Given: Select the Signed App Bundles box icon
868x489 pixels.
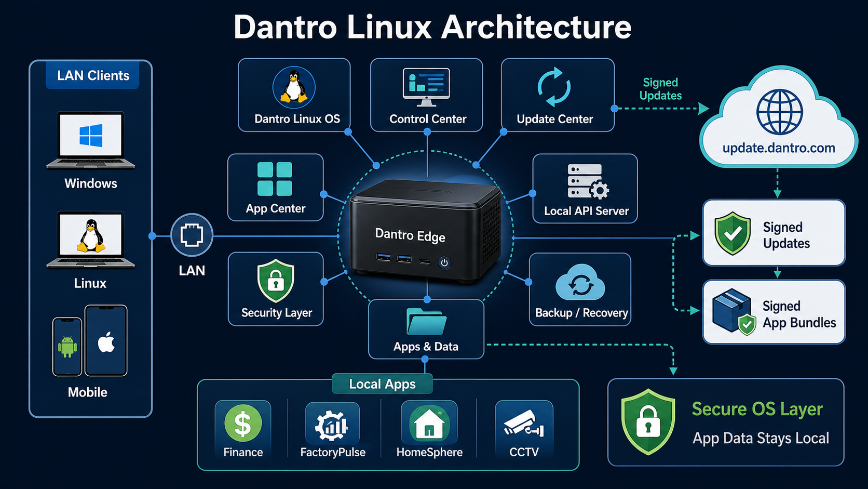Looking at the screenshot, I should [x=734, y=312].
